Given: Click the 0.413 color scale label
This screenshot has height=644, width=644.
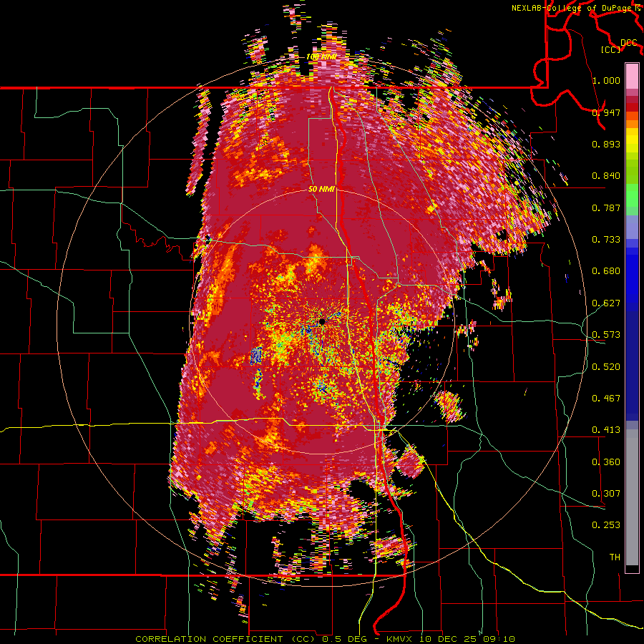Looking at the screenshot, I should pos(606,430).
